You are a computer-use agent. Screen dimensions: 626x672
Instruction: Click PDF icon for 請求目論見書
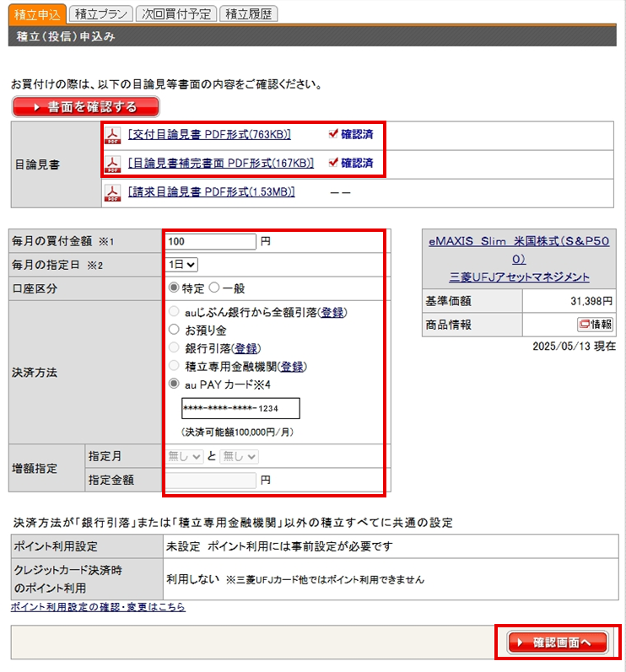pyautogui.click(x=112, y=193)
